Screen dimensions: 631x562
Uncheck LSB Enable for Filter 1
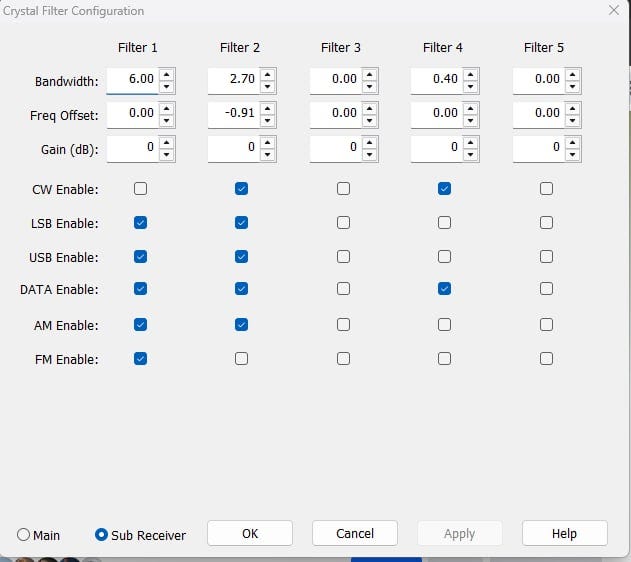click(140, 222)
